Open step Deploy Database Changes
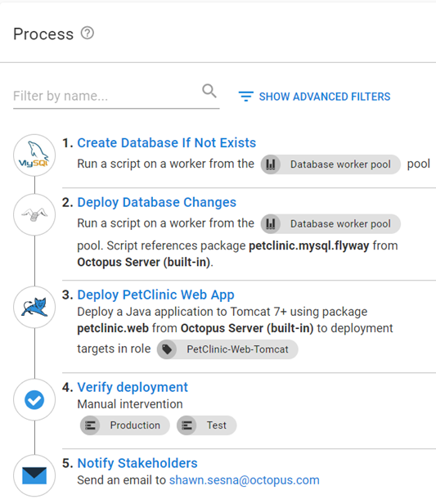Viewport: 436px width, 504px height. (x=157, y=203)
